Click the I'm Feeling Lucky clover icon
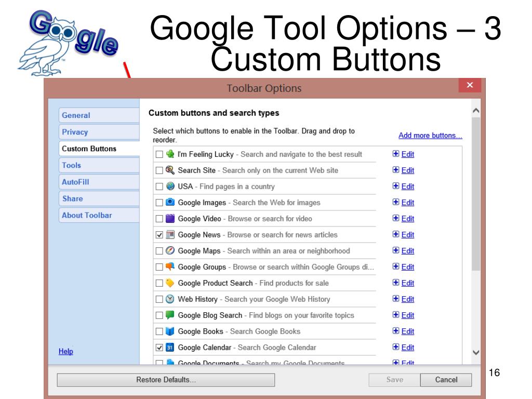This screenshot has height=399, width=532. click(x=170, y=154)
